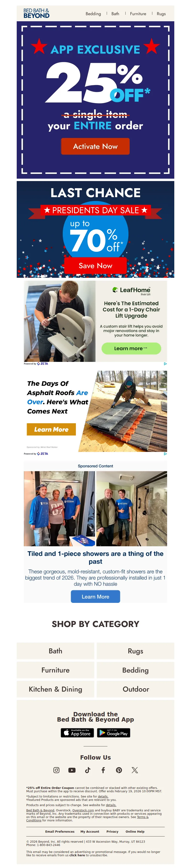Get the app on Google Play
The width and height of the screenshot is (191, 868).
(x=113, y=733)
